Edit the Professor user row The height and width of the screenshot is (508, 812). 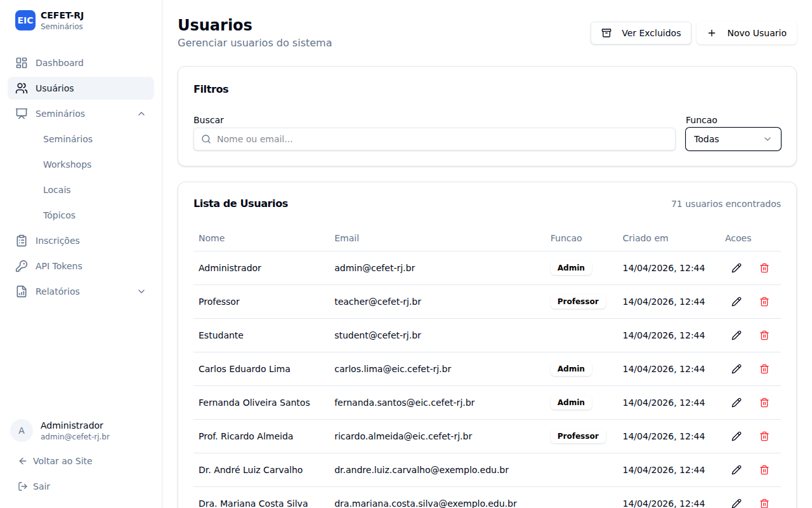(x=737, y=302)
